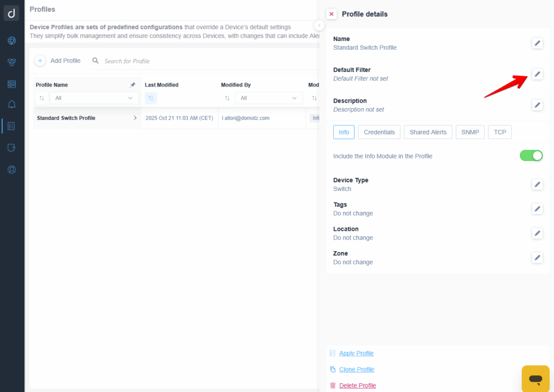
Task: Click the Delete Profile link
Action: pos(357,386)
